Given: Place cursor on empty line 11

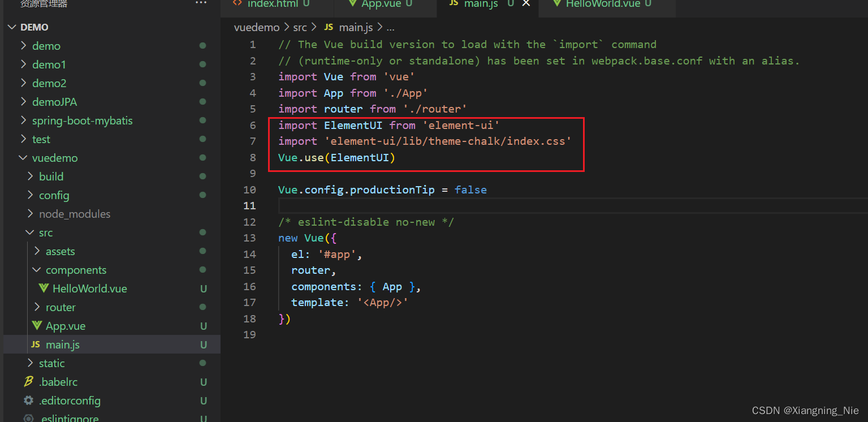Looking at the screenshot, I should click(x=573, y=205).
